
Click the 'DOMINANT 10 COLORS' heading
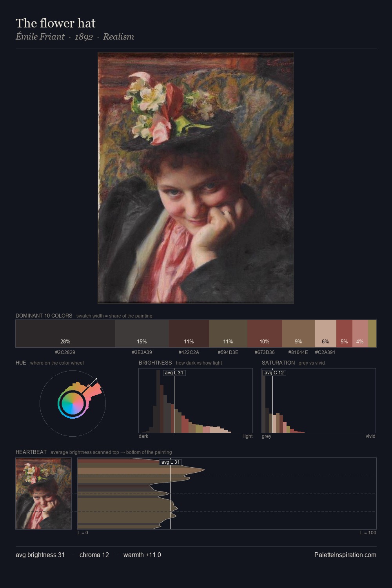click(44, 316)
